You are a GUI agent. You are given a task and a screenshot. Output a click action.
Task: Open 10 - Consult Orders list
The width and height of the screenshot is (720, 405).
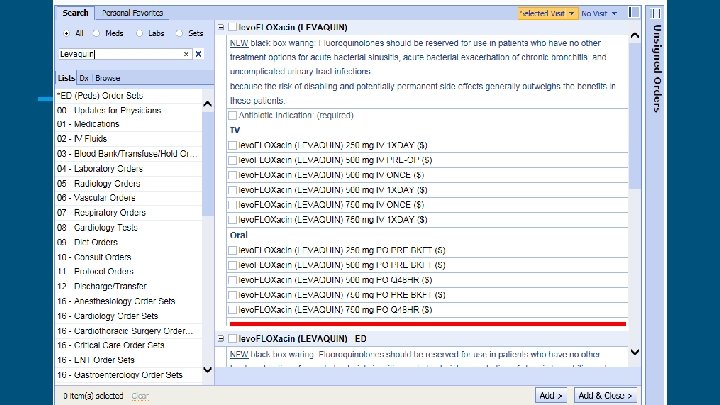[x=129, y=257]
